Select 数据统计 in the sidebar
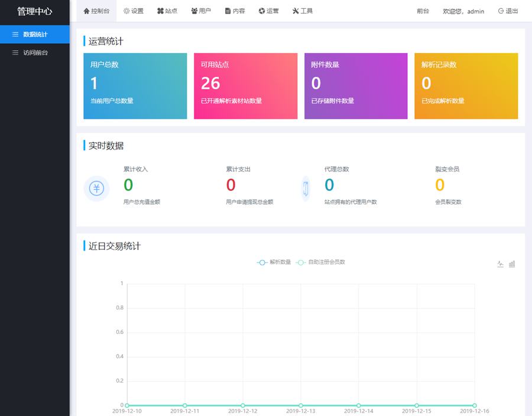The width and height of the screenshot is (532, 416). [x=35, y=34]
